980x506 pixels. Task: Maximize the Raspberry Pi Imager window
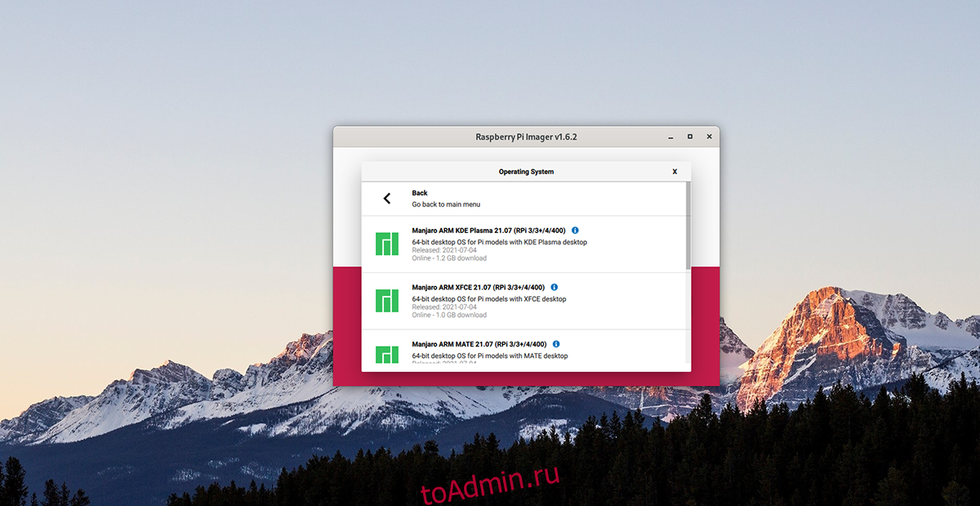tap(689, 137)
